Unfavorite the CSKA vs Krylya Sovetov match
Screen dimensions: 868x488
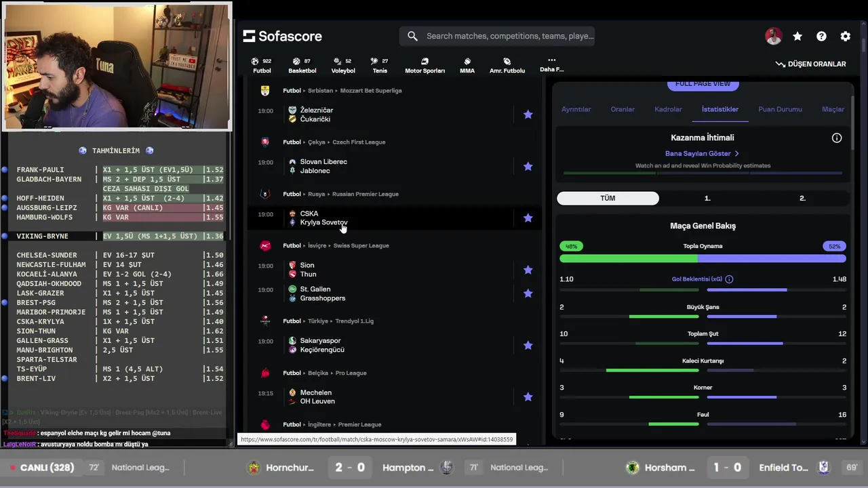(528, 218)
